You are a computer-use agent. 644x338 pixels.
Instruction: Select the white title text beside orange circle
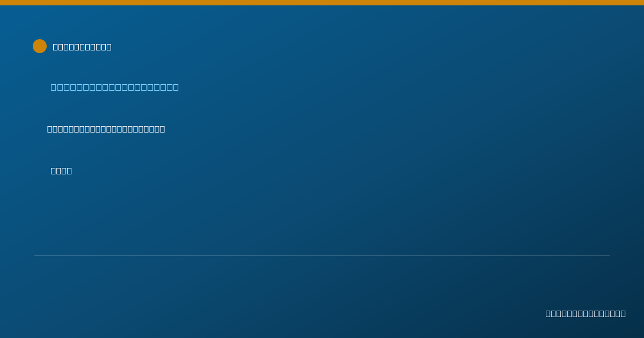pos(82,47)
